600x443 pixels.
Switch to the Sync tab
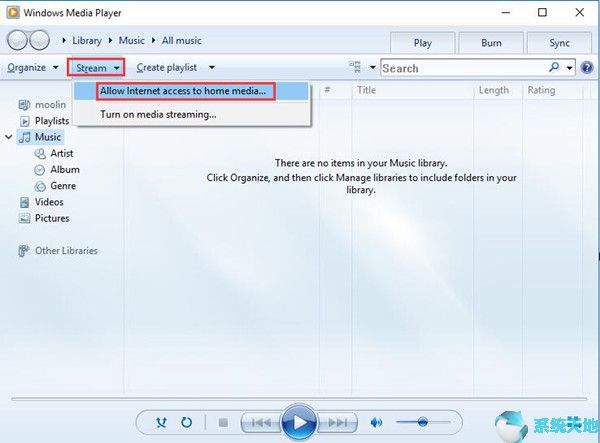pos(559,43)
